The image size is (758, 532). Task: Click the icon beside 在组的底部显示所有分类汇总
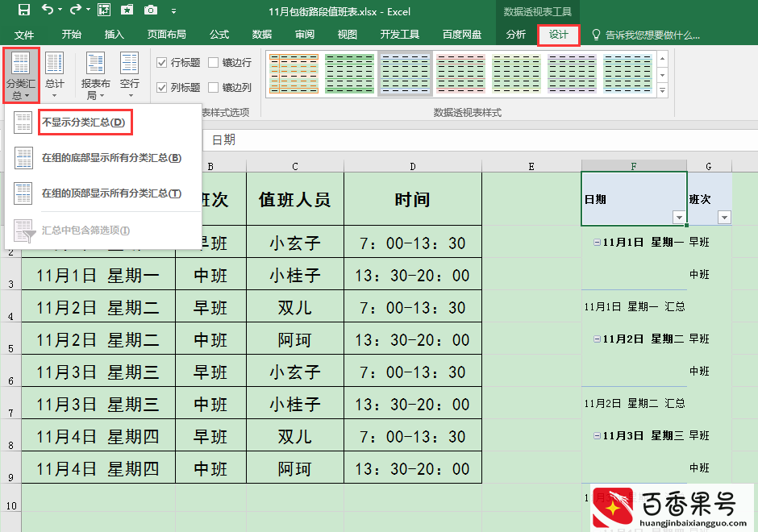23,158
